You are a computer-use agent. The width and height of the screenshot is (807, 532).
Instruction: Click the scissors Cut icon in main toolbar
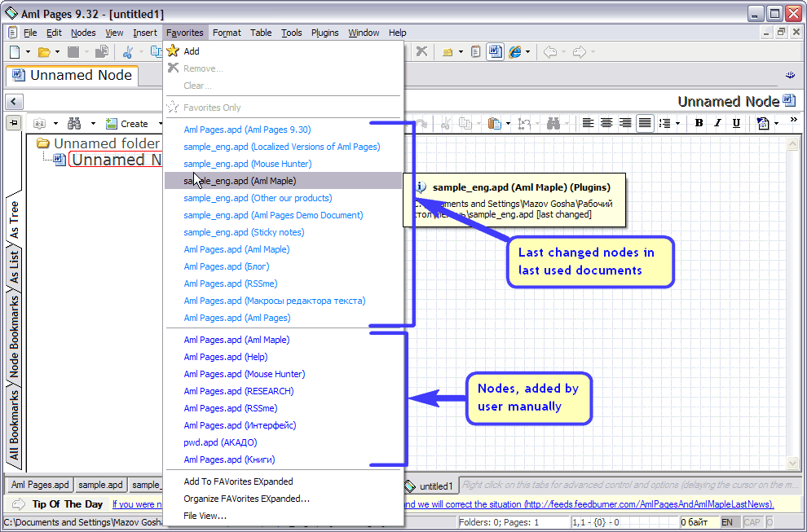128,51
